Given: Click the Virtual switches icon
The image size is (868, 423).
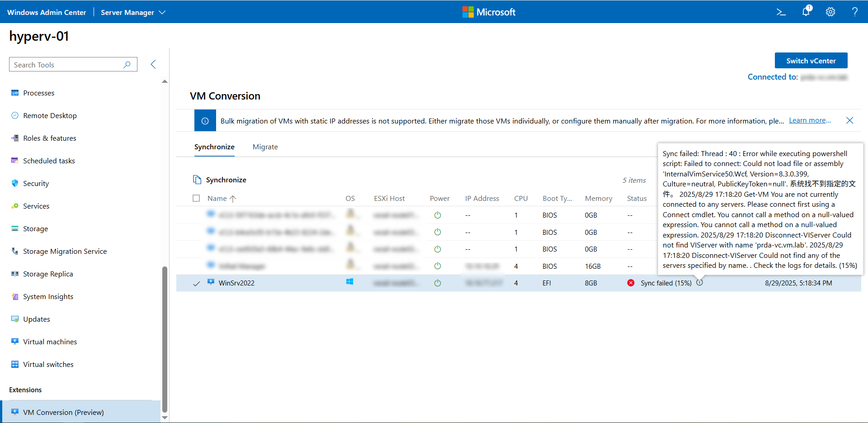Looking at the screenshot, I should click(15, 364).
